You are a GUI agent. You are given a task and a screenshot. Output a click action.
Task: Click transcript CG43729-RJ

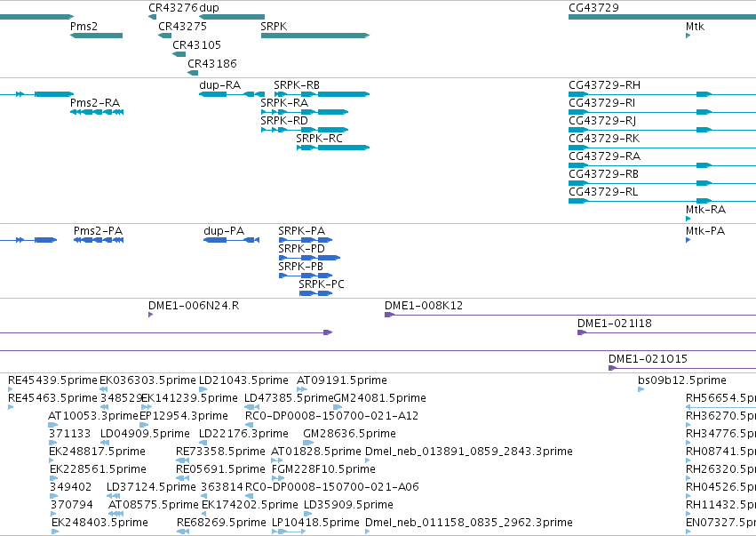(x=662, y=130)
